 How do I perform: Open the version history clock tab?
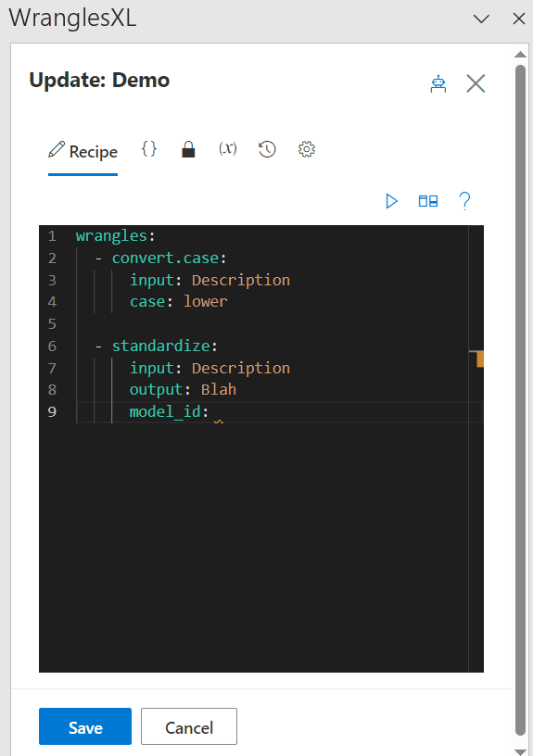point(267,149)
